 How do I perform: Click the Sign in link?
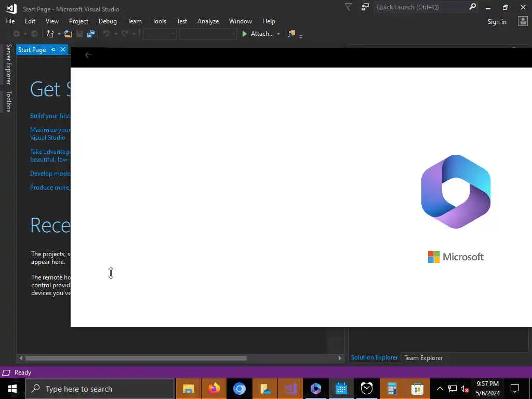[x=497, y=22]
